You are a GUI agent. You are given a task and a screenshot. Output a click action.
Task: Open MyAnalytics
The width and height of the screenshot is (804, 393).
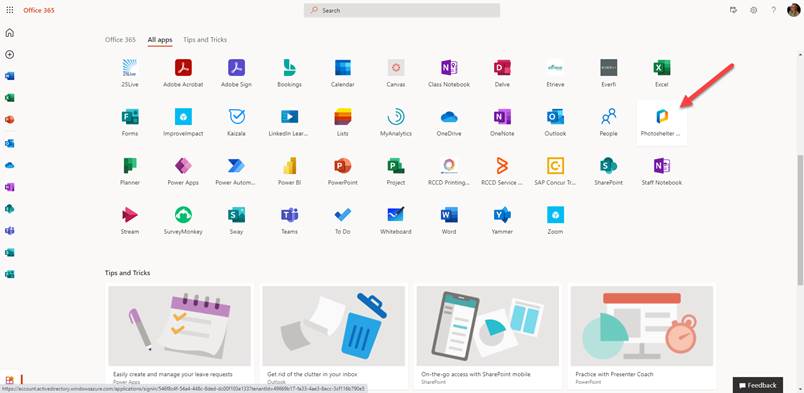(x=396, y=122)
